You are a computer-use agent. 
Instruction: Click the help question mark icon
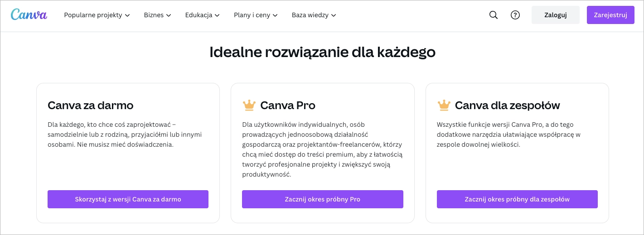coord(515,15)
